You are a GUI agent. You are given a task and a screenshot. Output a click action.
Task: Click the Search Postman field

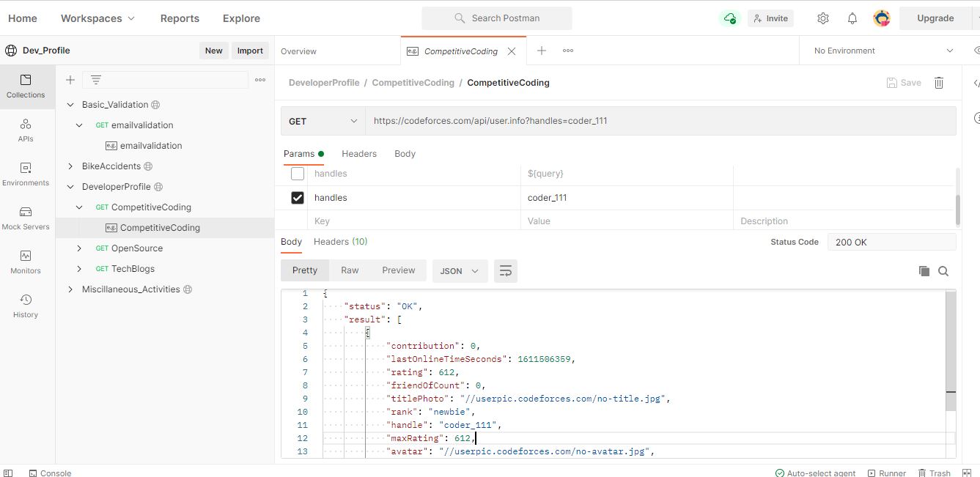[x=497, y=18]
